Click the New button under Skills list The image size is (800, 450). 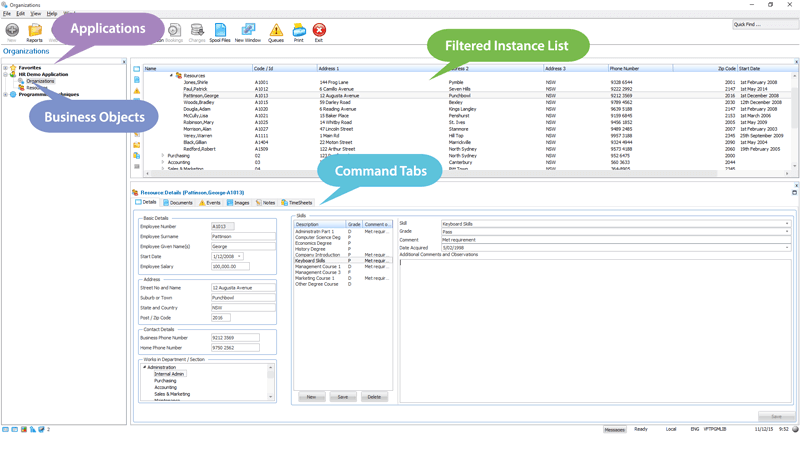pyautogui.click(x=311, y=397)
